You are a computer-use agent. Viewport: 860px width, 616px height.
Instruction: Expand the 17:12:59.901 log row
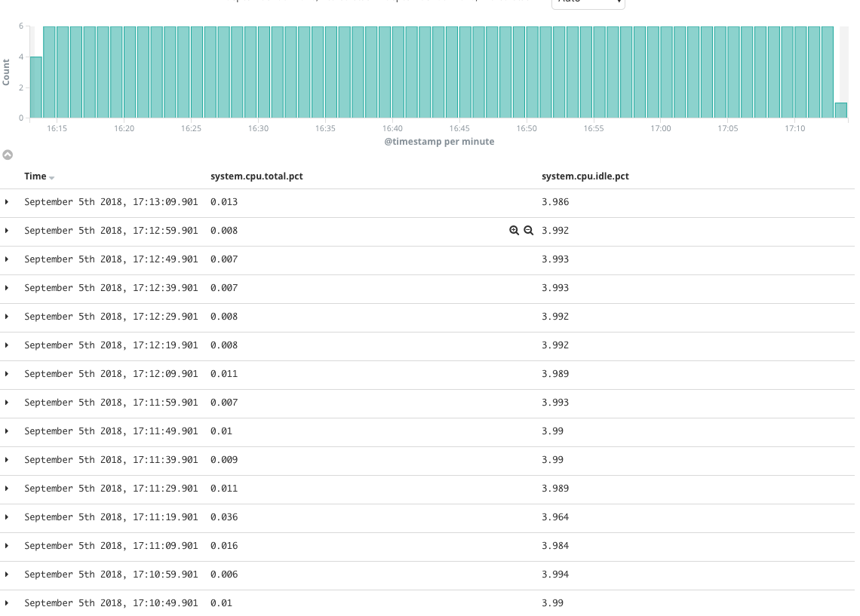pos(7,231)
